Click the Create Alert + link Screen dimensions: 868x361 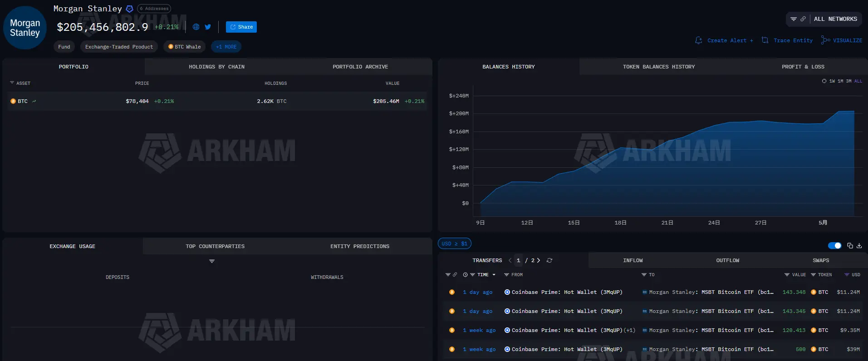(x=730, y=40)
